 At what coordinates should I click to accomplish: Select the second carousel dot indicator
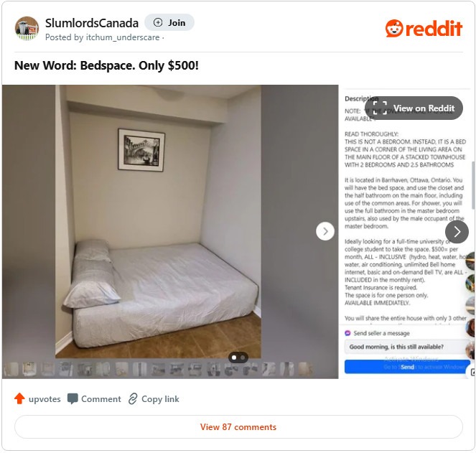tap(243, 358)
